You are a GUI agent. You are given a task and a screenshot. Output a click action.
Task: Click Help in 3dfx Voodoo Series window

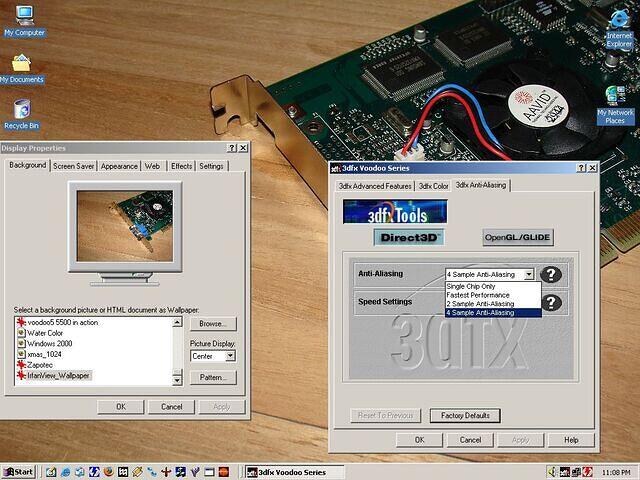(x=571, y=440)
